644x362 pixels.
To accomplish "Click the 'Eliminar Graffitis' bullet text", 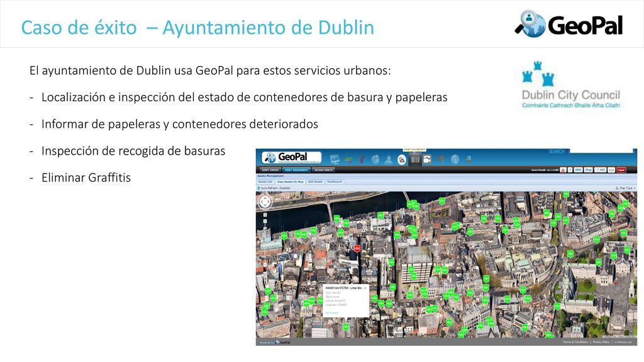I will coord(86,178).
